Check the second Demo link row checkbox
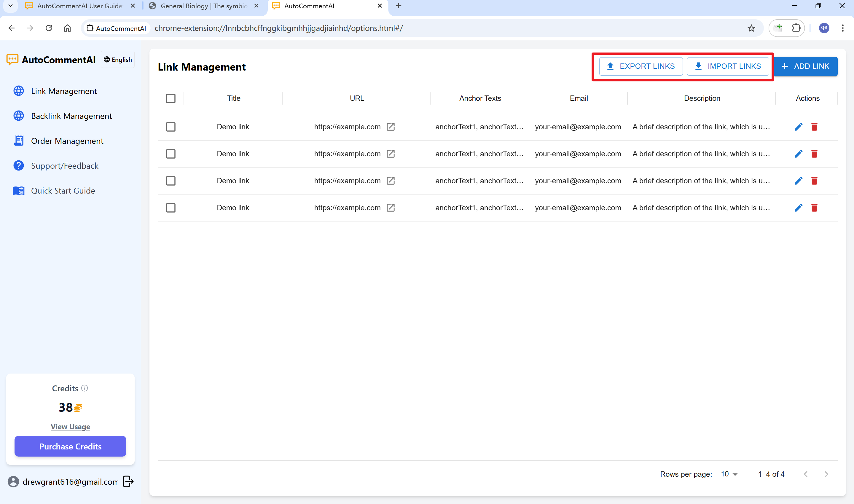This screenshot has height=504, width=854. click(x=171, y=154)
